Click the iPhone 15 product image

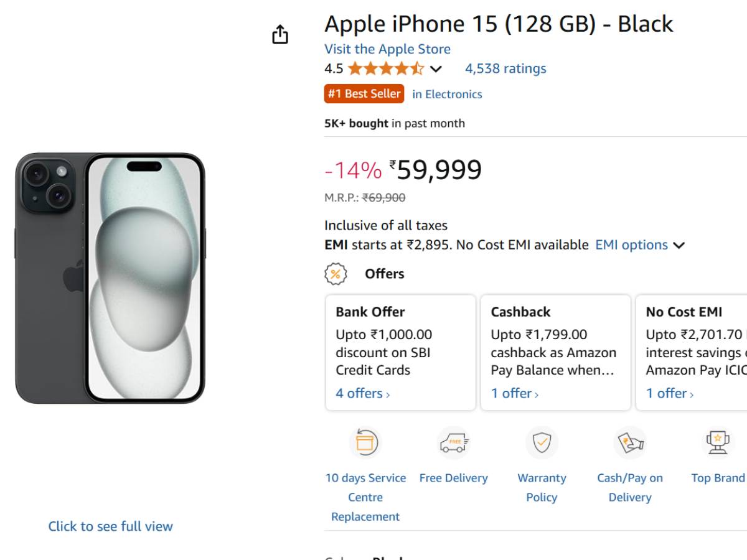pyautogui.click(x=110, y=278)
